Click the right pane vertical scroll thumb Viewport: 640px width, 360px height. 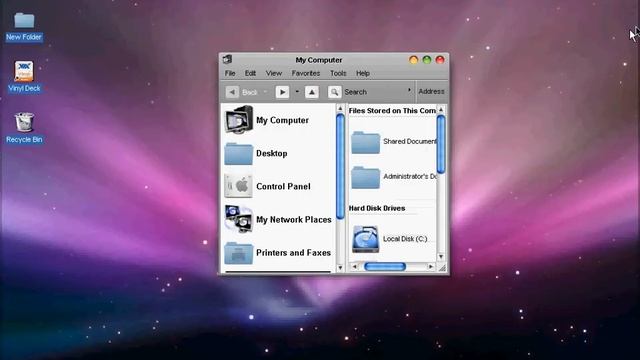441,144
